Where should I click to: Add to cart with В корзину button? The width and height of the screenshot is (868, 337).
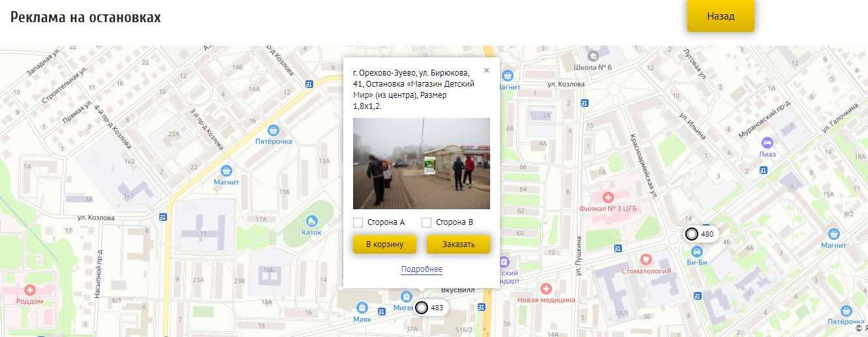(384, 244)
